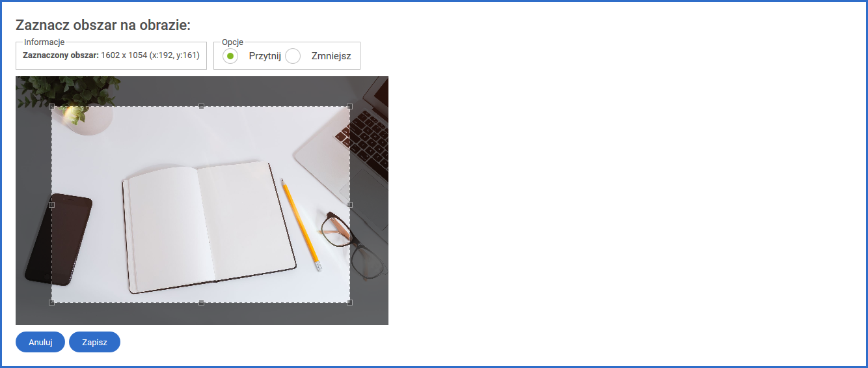Select the Przytnij radio button
The height and width of the screenshot is (368, 868).
click(230, 56)
